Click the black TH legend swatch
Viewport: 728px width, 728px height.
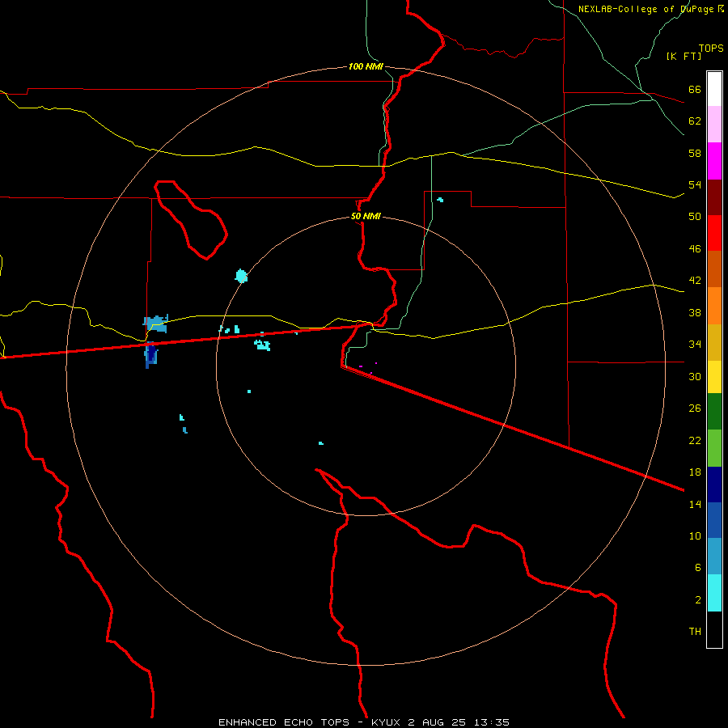coord(714,629)
